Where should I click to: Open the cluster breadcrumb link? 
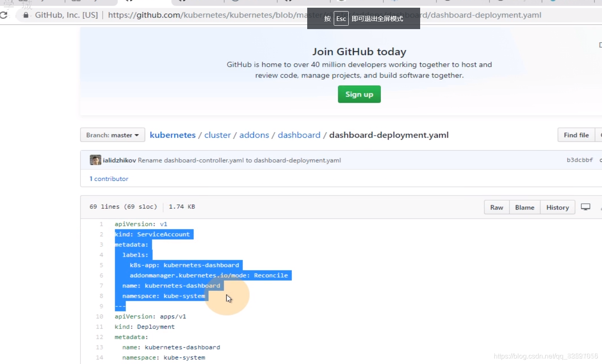click(217, 135)
